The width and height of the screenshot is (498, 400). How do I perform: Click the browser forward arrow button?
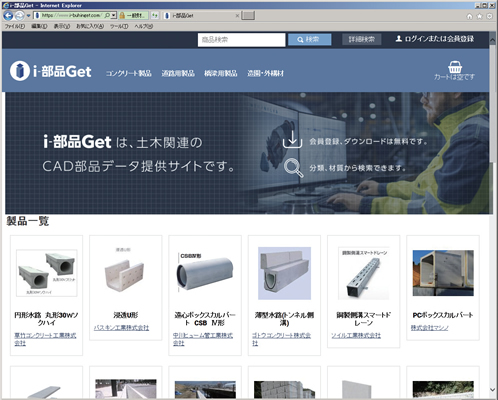(x=20, y=15)
